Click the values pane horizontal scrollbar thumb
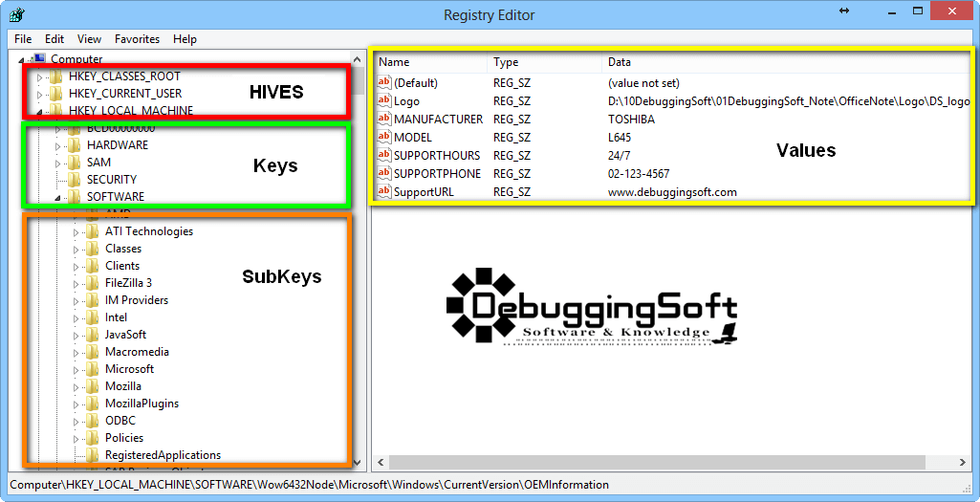 click(x=656, y=463)
